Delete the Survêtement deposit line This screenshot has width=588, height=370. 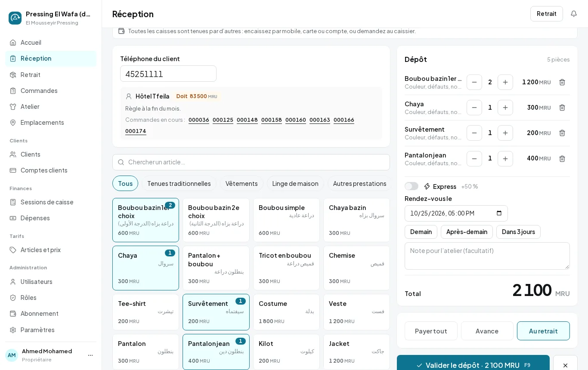pos(562,133)
